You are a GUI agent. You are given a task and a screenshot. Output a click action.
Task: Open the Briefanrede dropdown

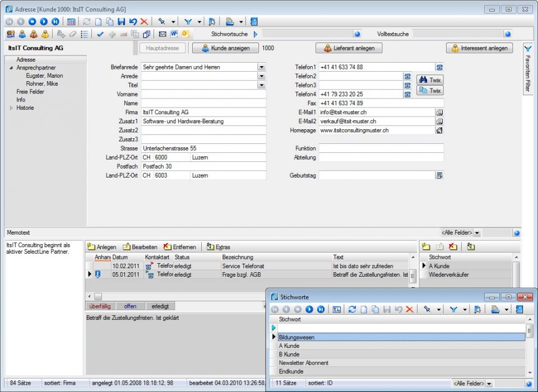[x=262, y=67]
